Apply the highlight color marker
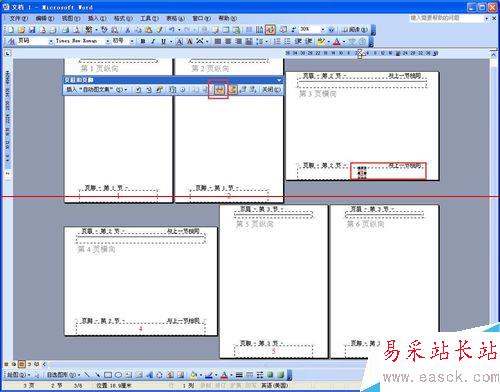Screen dimensions: 500x392 [x=321, y=41]
